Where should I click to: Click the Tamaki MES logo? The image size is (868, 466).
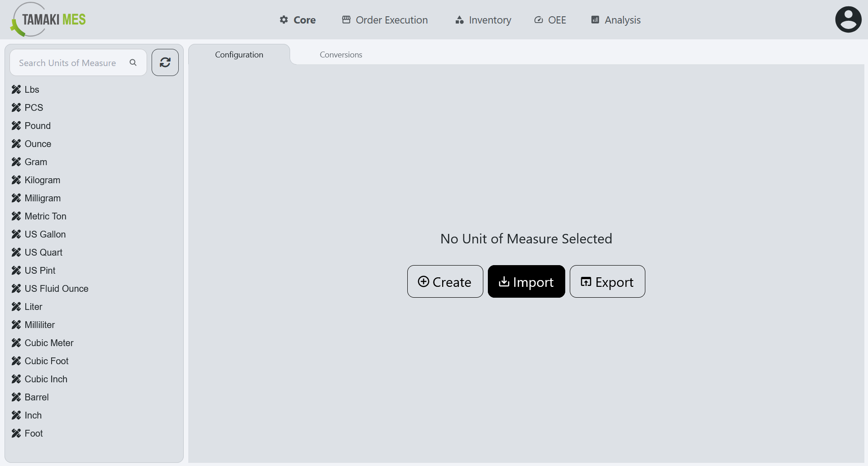point(47,19)
